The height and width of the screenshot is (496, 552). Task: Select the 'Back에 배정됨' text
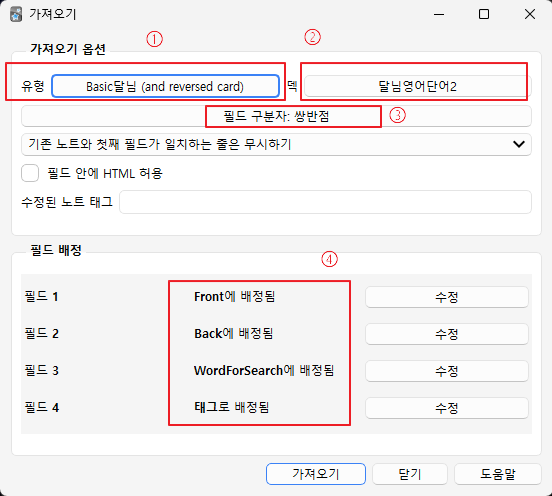pyautogui.click(x=234, y=333)
